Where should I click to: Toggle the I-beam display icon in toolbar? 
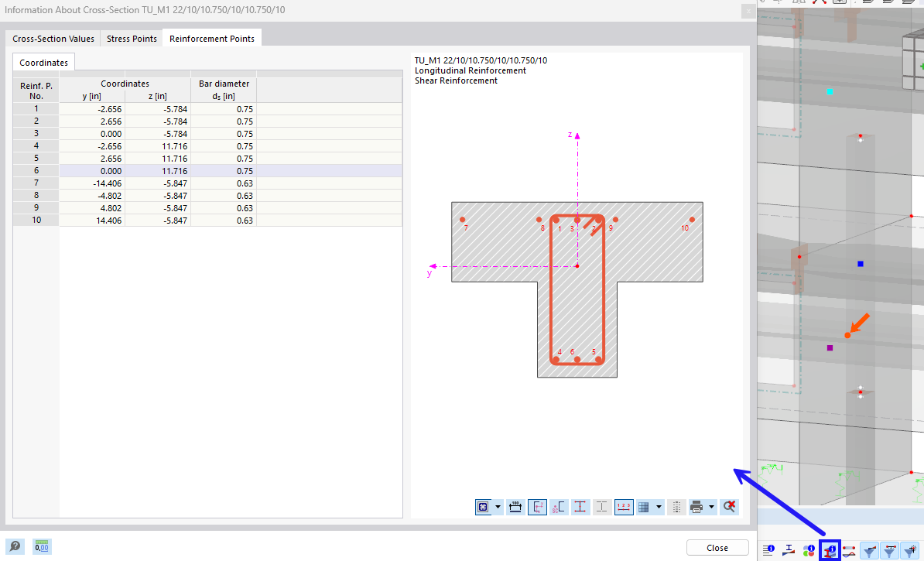tap(601, 507)
